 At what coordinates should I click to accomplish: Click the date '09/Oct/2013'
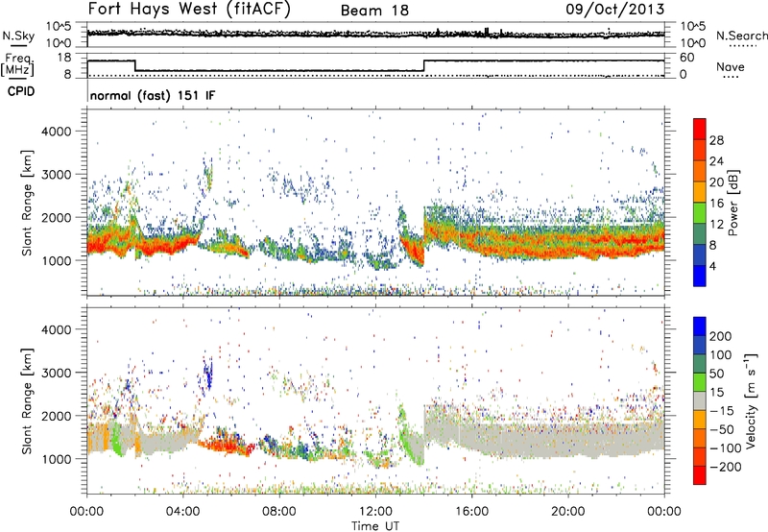point(615,10)
